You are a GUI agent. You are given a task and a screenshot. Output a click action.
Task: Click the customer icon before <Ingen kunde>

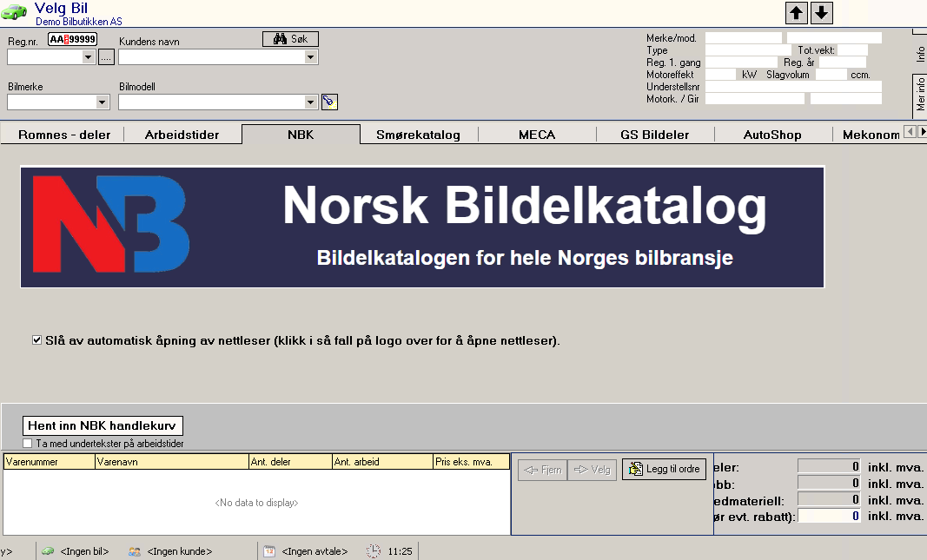(x=134, y=550)
